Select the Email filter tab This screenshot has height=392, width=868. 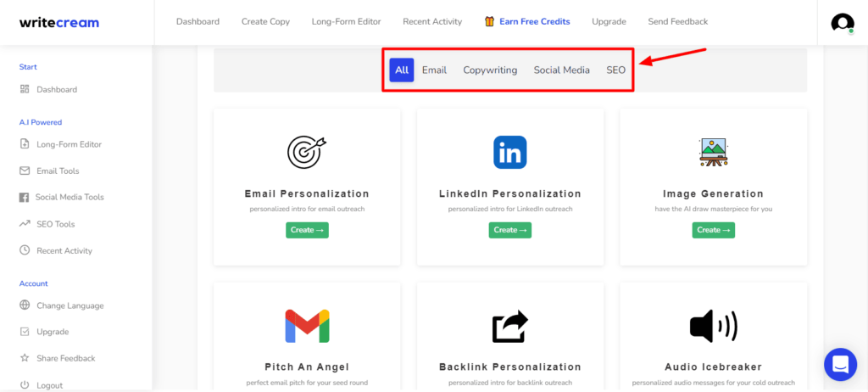point(434,70)
